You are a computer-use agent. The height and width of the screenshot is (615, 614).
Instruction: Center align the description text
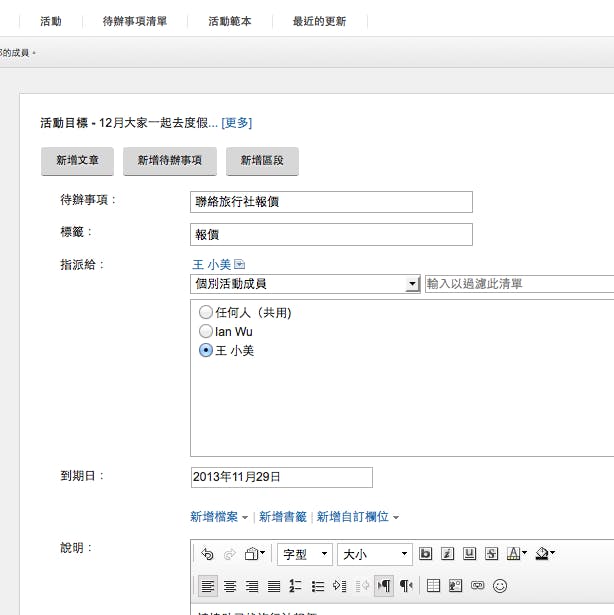230,586
